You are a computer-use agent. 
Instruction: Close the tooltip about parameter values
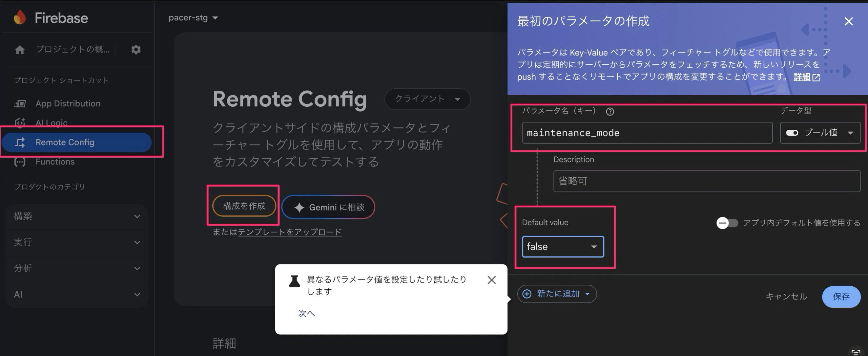pos(492,280)
